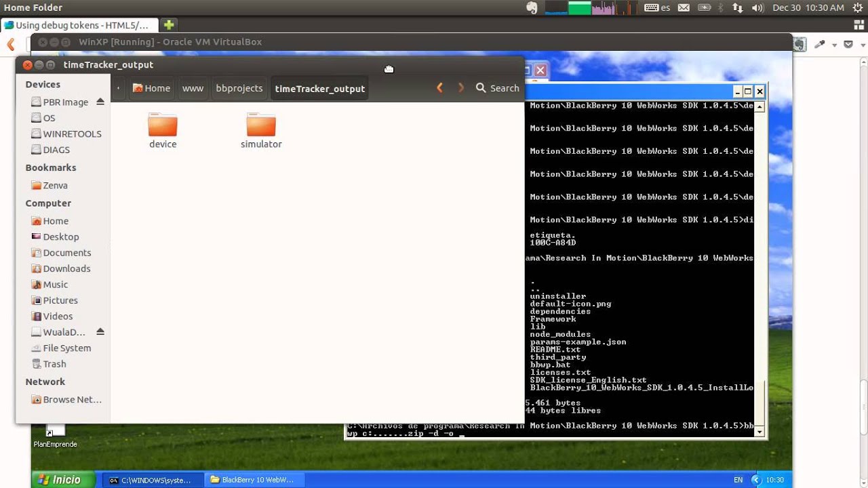
Task: Open the Bluetooth indicator
Action: tap(720, 7)
